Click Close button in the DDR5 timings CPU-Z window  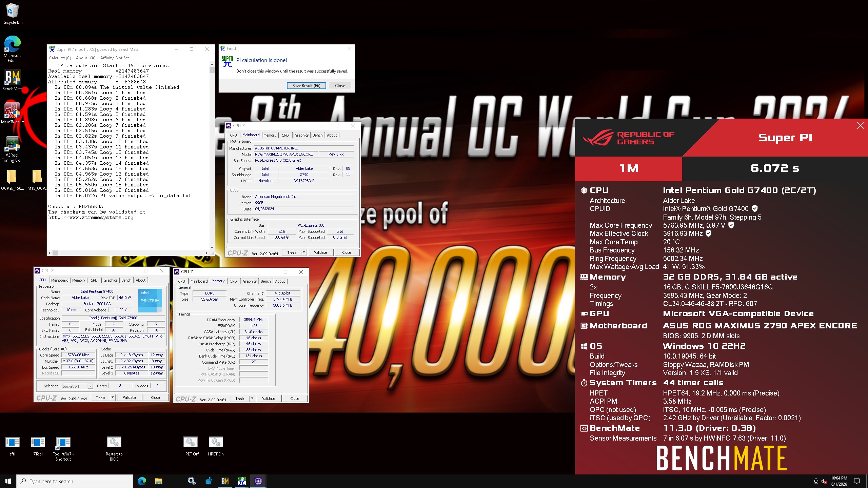click(294, 399)
